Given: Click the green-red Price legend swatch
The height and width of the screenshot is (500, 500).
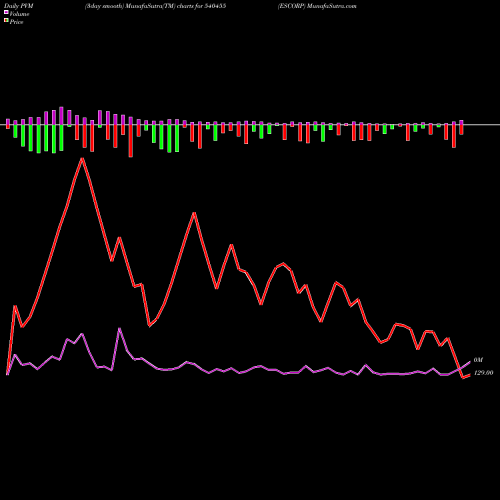Looking at the screenshot, I should pos(6,21).
